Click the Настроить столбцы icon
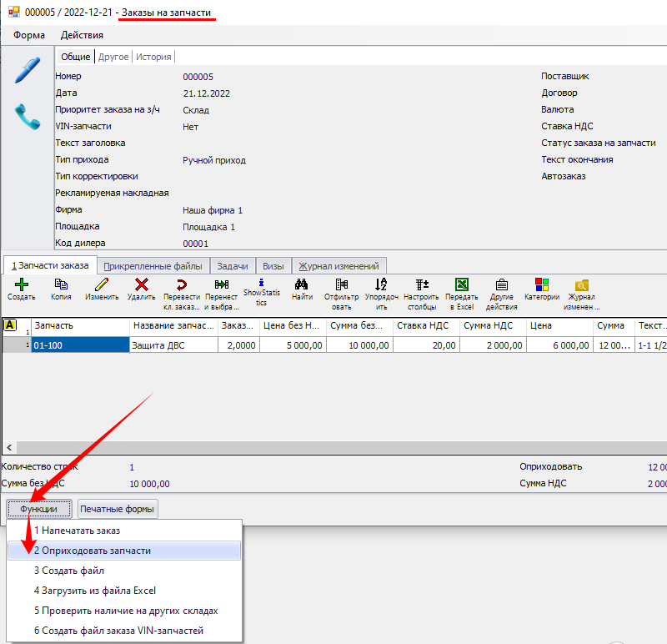 [x=421, y=285]
